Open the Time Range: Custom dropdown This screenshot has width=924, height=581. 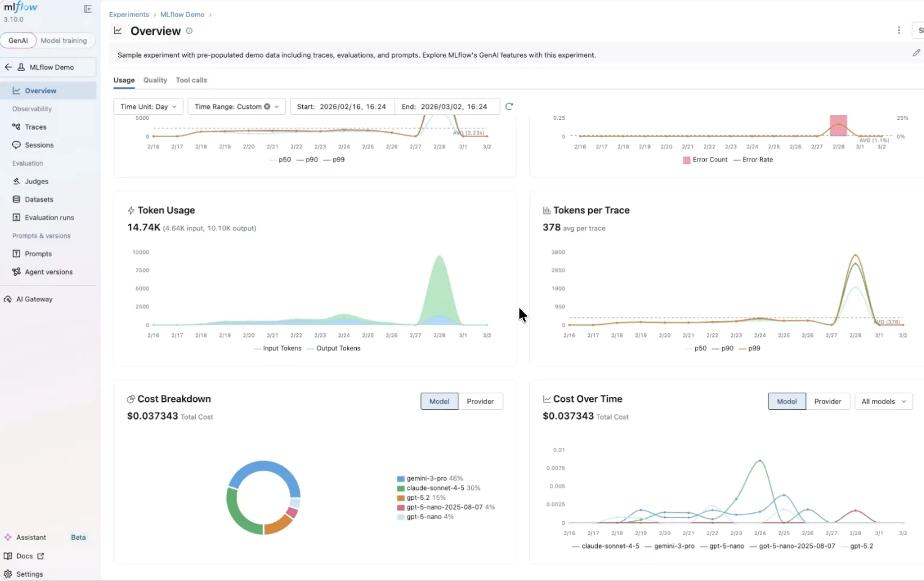(x=236, y=106)
